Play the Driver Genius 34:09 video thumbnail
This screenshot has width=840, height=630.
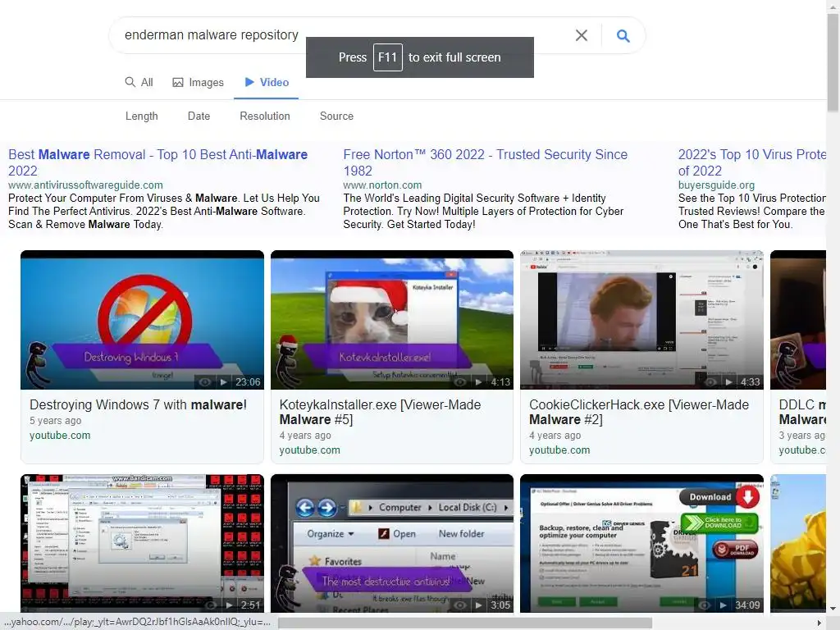[x=641, y=543]
